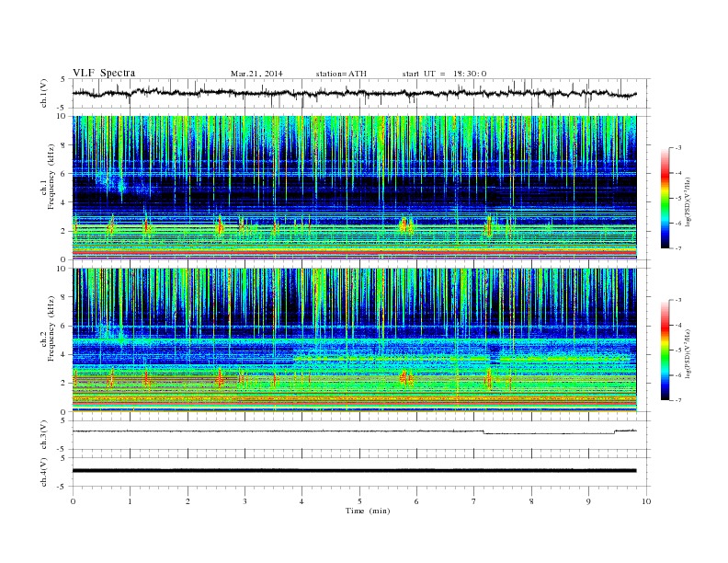Click the ch.3 trace step near minute 9.5
This screenshot has height=563, width=728.
615,432
